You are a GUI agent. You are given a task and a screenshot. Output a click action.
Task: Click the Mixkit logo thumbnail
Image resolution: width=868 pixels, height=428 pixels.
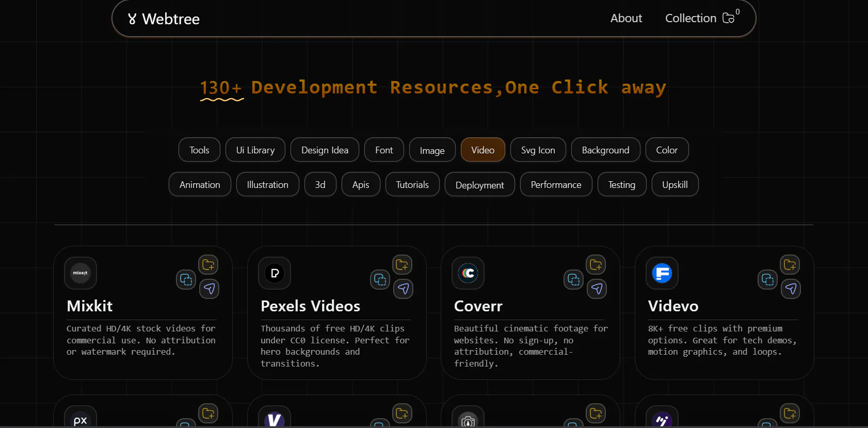[81, 273]
